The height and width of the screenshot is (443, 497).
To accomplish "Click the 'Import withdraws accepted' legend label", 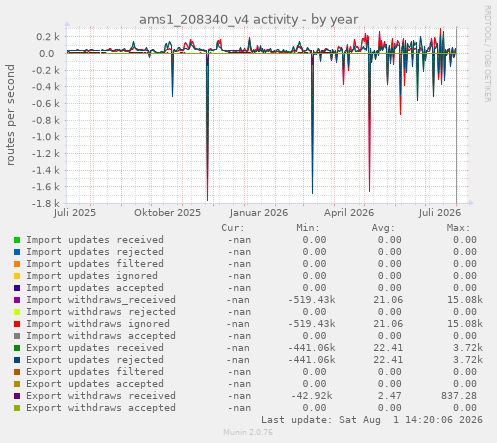I will pyautogui.click(x=101, y=336).
